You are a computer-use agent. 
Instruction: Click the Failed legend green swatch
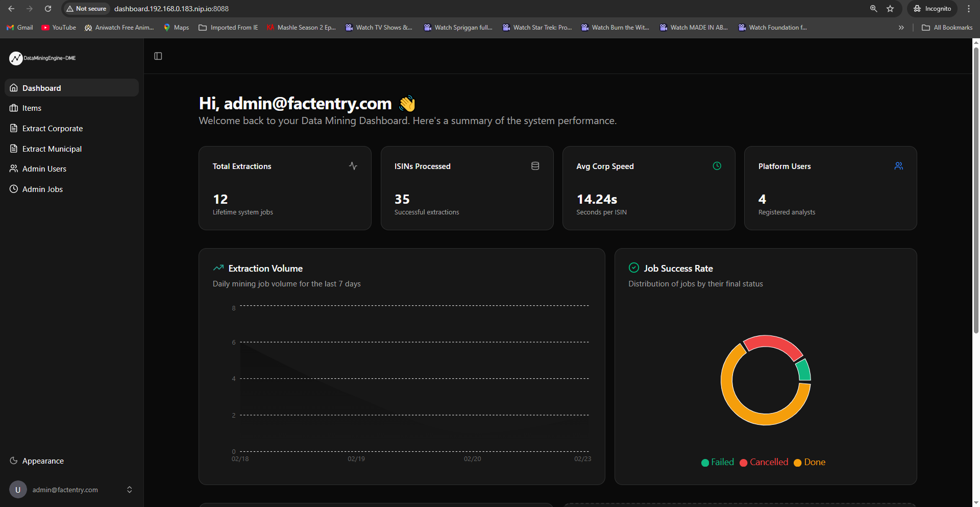pos(705,463)
